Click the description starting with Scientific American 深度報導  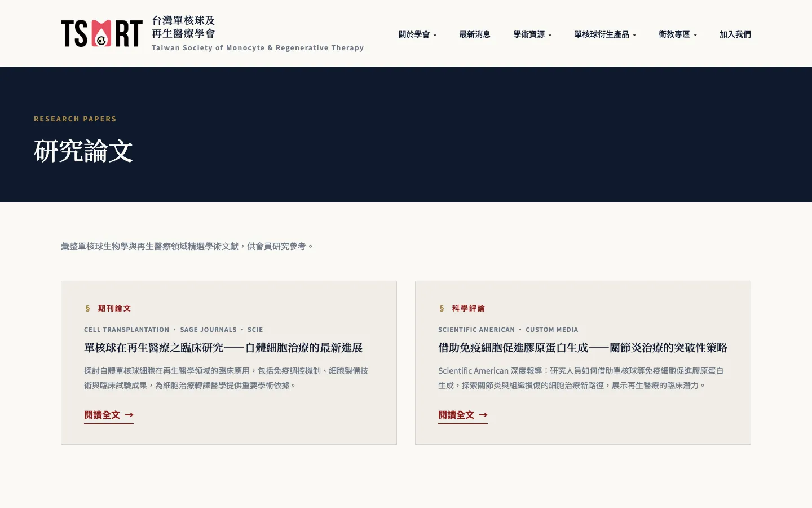click(581, 378)
